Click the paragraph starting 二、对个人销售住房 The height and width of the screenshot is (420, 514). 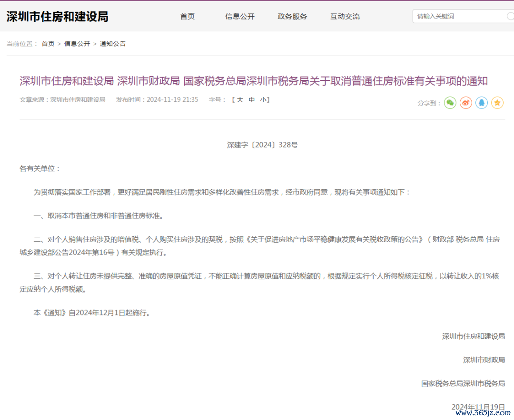click(260, 246)
